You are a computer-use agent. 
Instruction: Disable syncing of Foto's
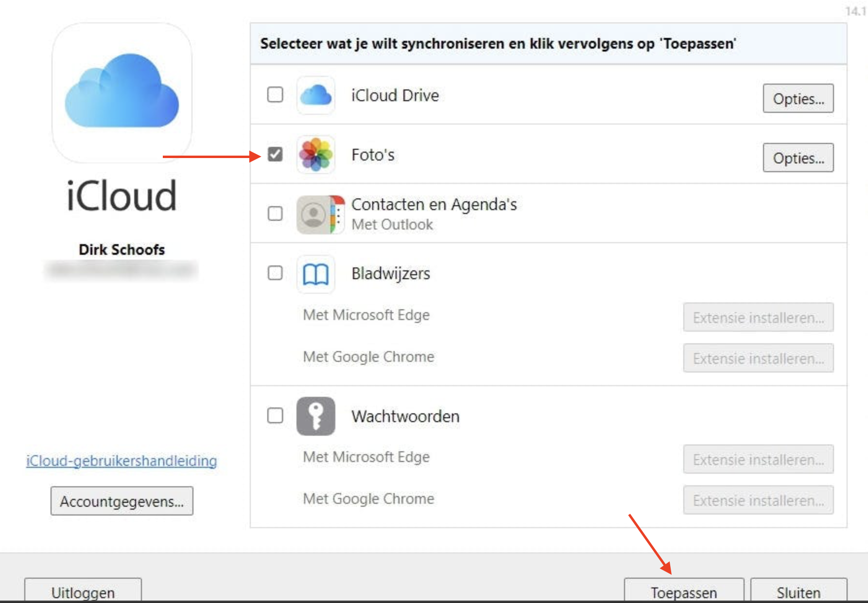tap(275, 155)
